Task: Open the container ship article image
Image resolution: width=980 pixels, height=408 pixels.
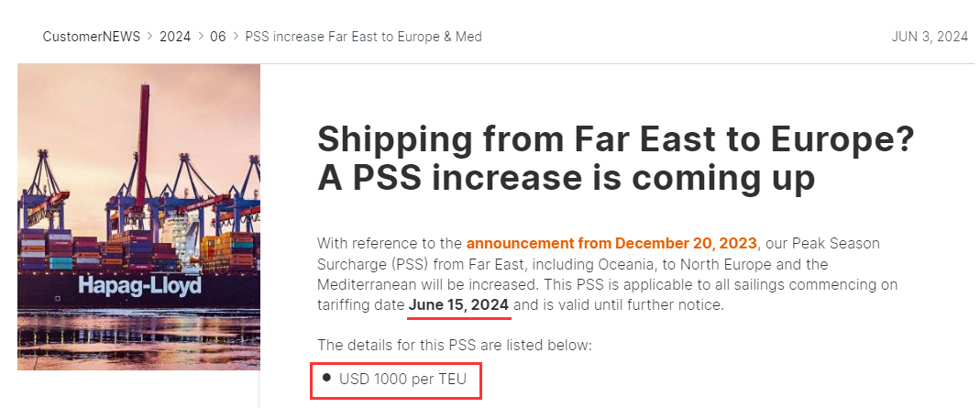Action: 138,217
